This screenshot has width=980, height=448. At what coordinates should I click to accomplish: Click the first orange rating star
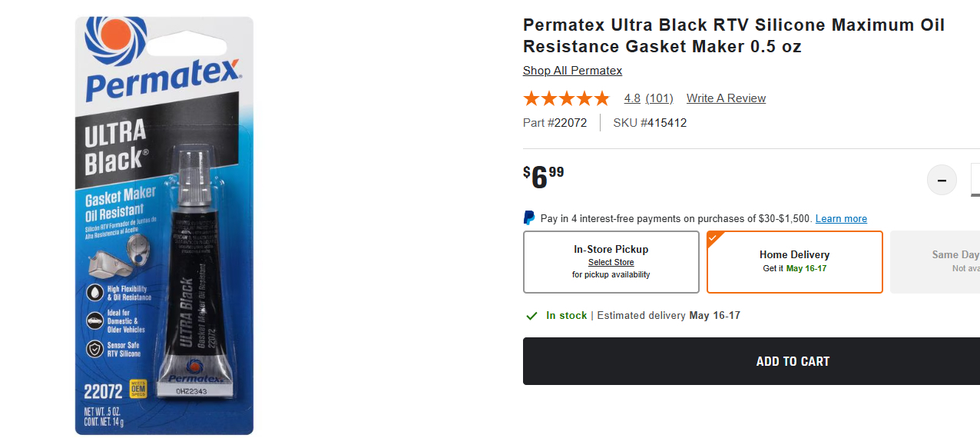click(x=531, y=98)
